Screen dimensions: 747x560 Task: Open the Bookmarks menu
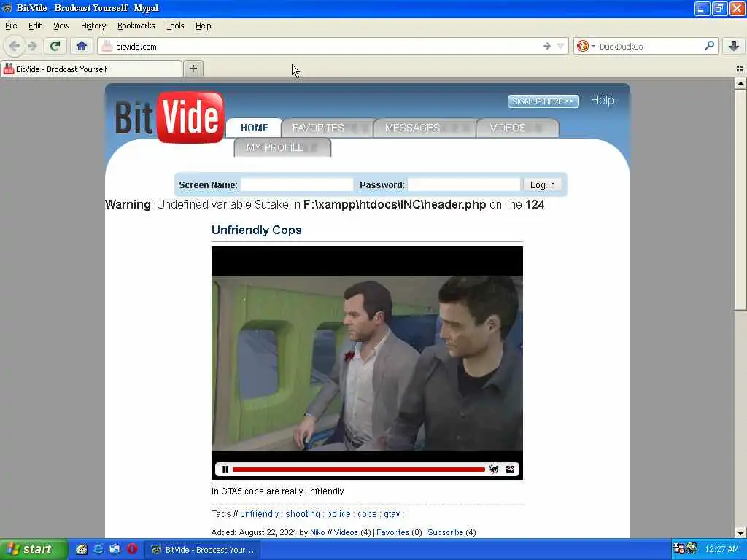point(136,26)
